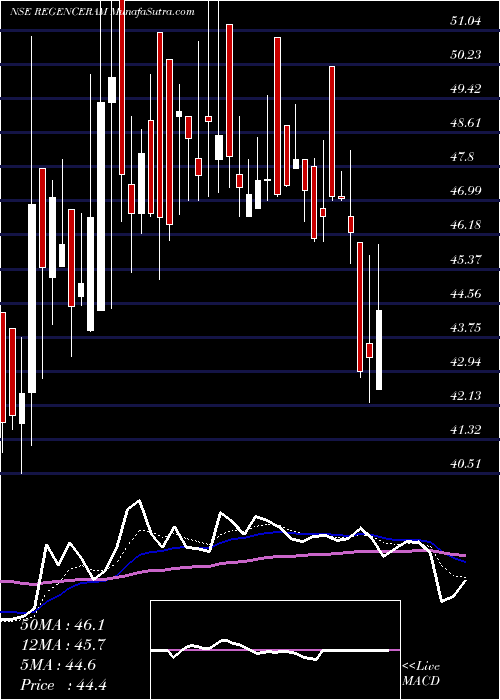Click the 46.99 price axis label
The width and height of the screenshot is (500, 700).
tap(466, 191)
